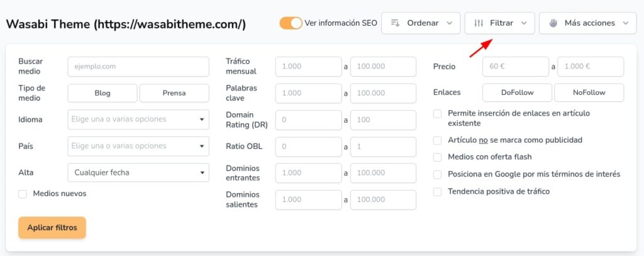Expand the País options dropdown

[x=138, y=147]
